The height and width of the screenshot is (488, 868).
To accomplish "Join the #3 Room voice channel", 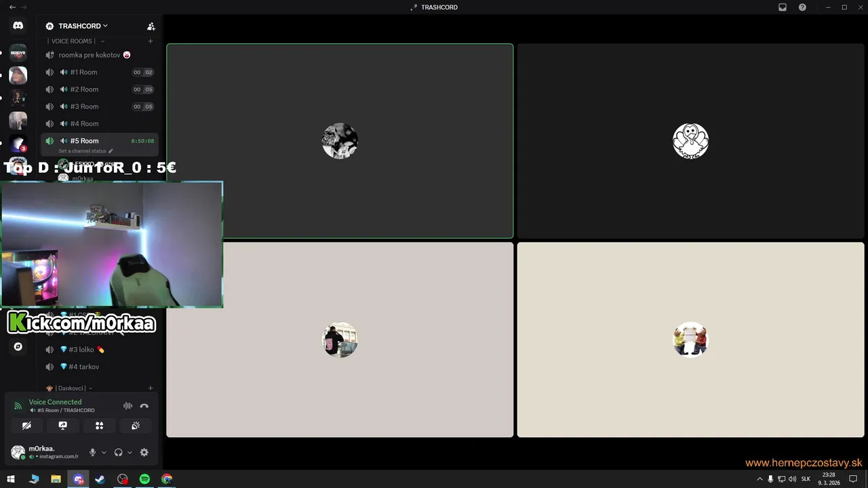I will pos(100,106).
